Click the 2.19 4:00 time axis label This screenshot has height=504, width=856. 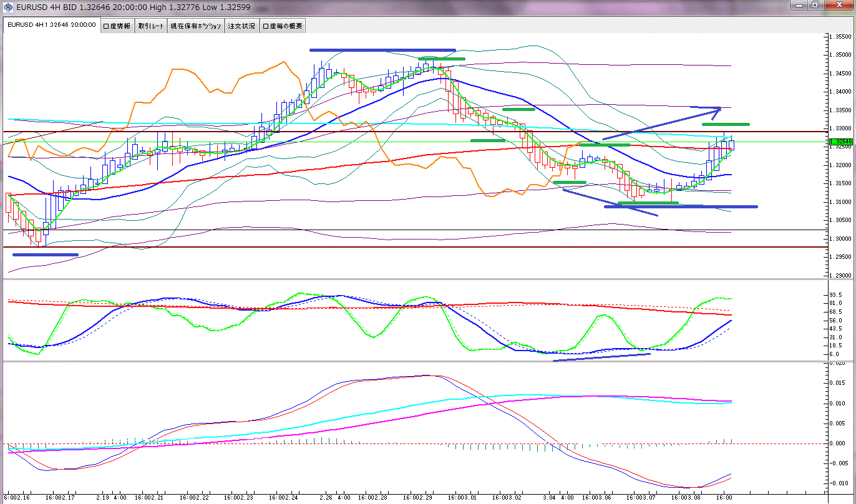111,498
